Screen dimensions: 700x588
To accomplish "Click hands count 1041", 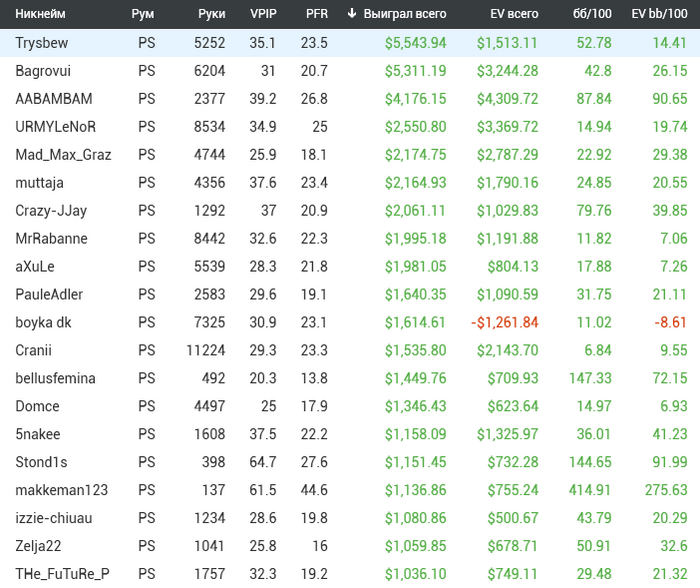I will (x=209, y=546).
